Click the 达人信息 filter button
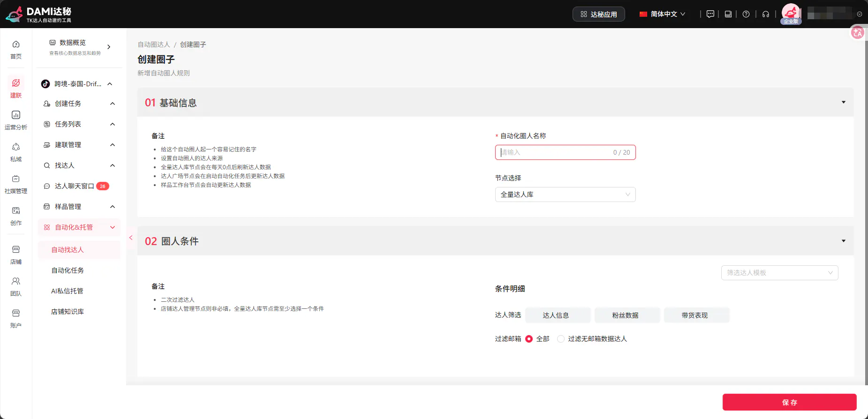Screen dimensions: 868x419 point(558,315)
